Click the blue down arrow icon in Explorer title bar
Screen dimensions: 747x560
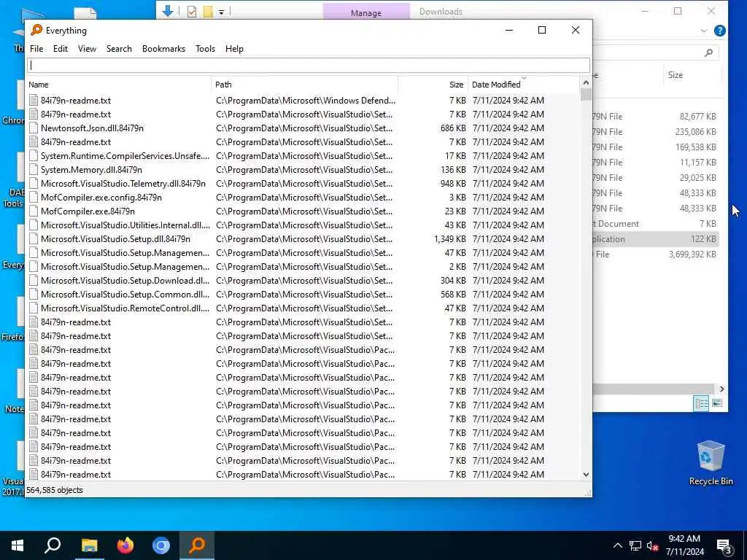(x=168, y=10)
